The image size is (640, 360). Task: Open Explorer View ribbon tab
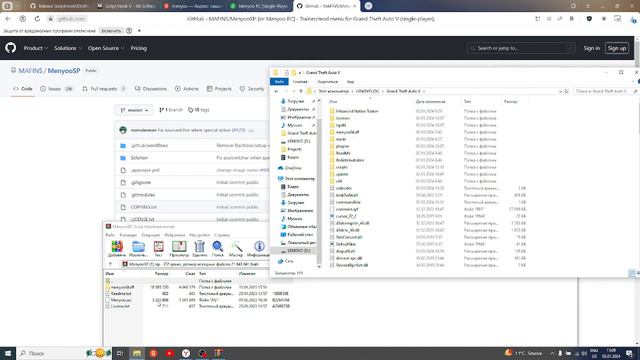click(x=350, y=82)
